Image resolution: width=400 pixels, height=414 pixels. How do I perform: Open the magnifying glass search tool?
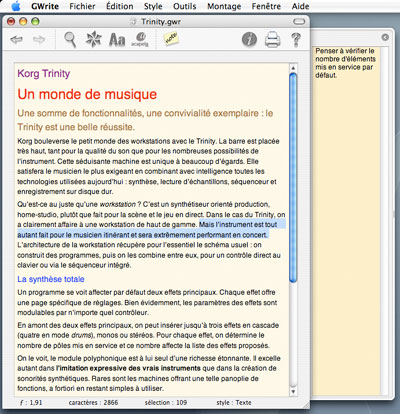coord(70,40)
